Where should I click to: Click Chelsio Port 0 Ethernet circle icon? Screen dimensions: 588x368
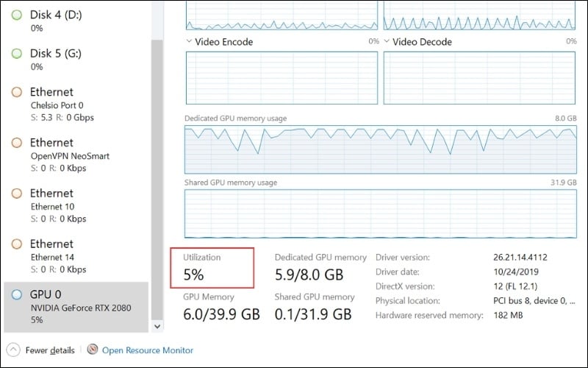click(x=16, y=92)
